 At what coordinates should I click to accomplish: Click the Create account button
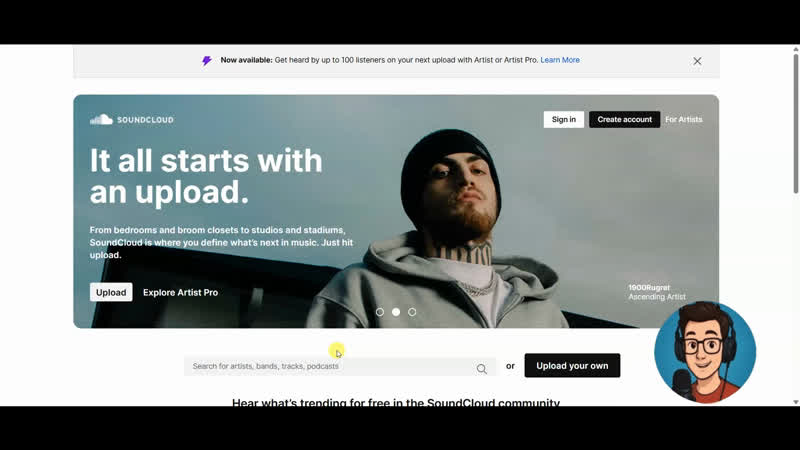coord(624,119)
